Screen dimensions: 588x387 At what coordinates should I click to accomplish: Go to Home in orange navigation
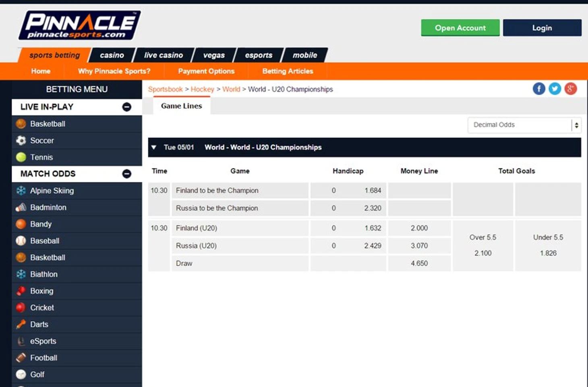41,71
